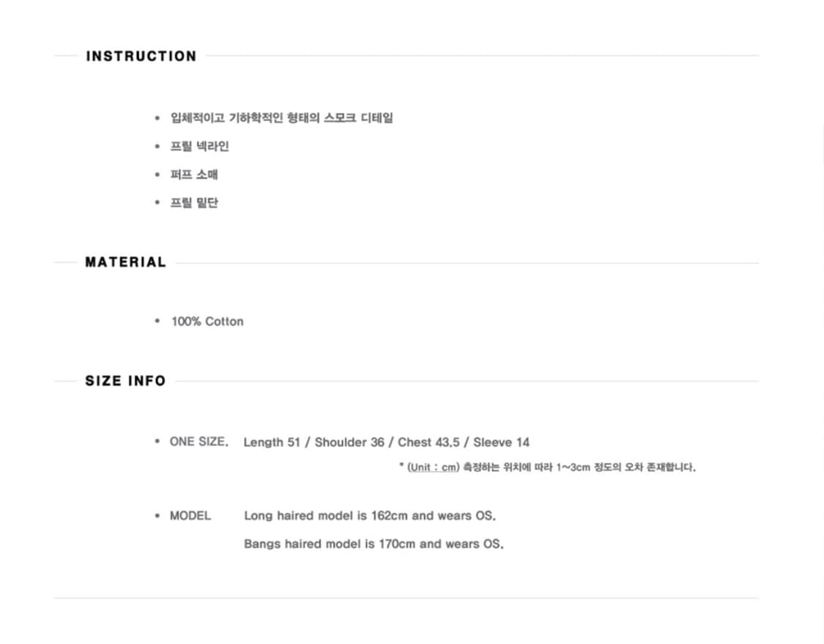The image size is (824, 644).
Task: Click the '100% Cotton' text
Action: click(x=207, y=322)
